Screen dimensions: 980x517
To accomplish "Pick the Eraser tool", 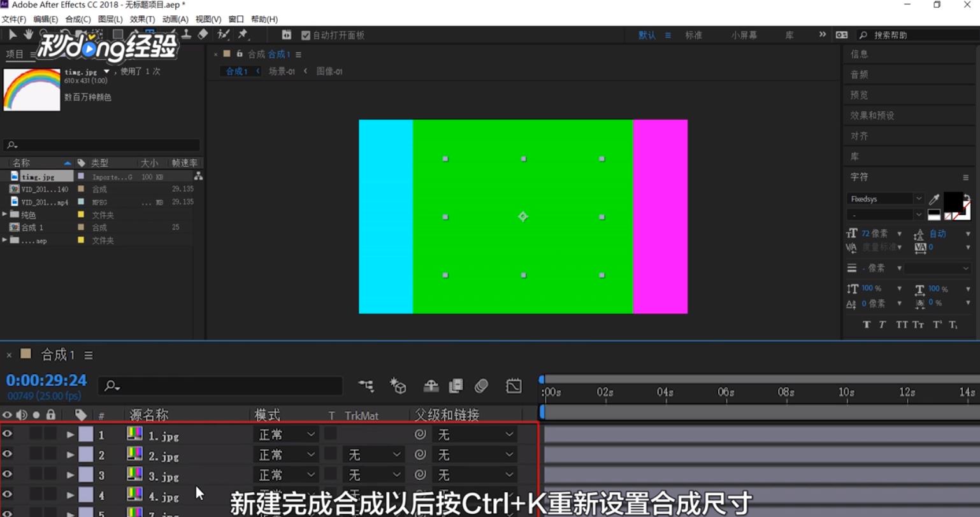I will coord(202,35).
